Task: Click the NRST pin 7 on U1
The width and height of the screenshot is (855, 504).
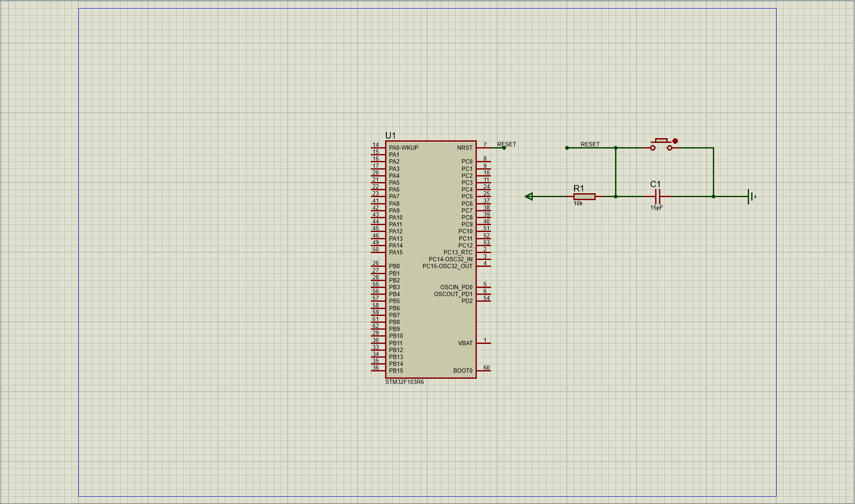Action: point(483,148)
